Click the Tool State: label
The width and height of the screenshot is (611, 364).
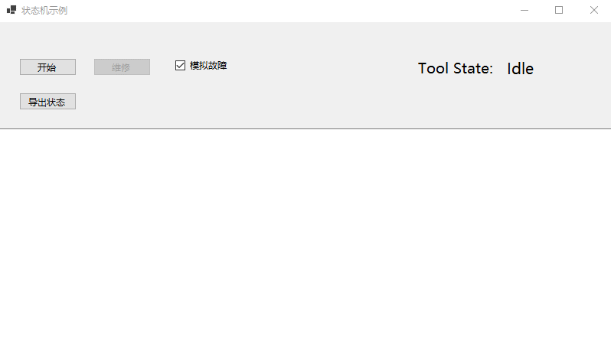(x=456, y=69)
